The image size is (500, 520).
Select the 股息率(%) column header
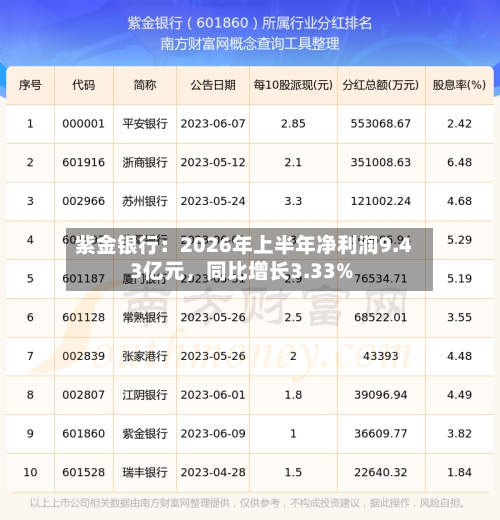tap(459, 85)
